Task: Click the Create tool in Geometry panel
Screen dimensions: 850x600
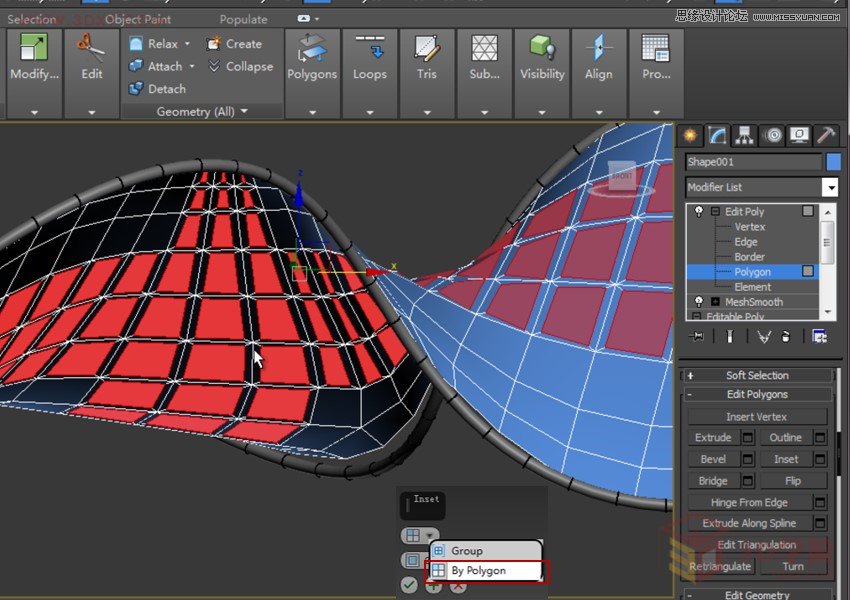Action: 234,44
